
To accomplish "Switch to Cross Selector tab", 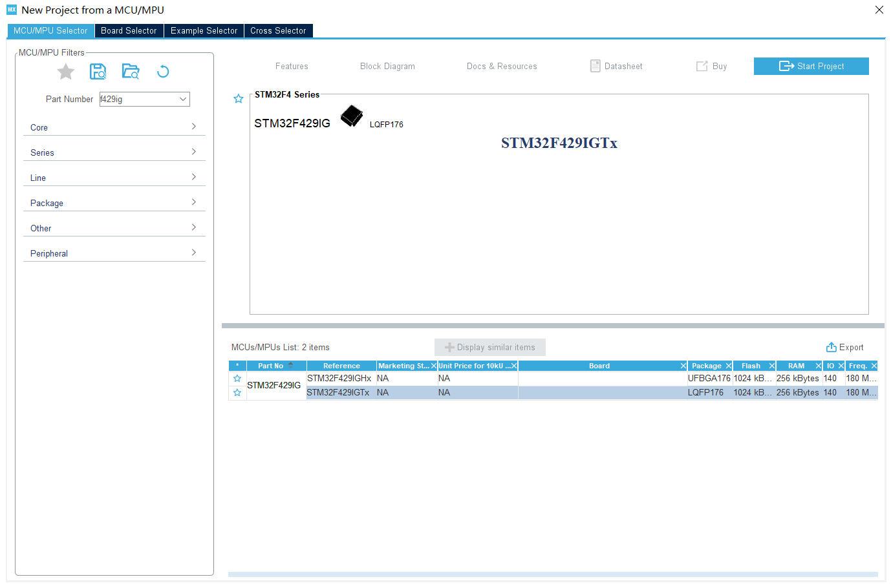I will 278,30.
